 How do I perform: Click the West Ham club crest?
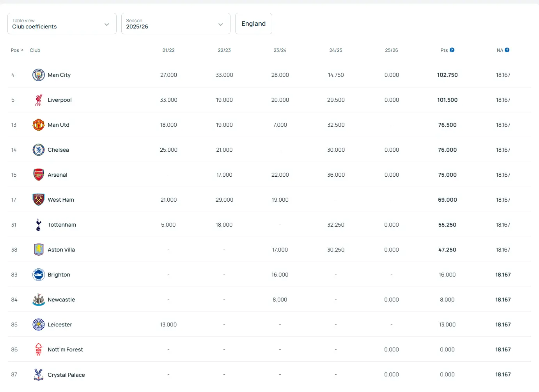point(38,200)
